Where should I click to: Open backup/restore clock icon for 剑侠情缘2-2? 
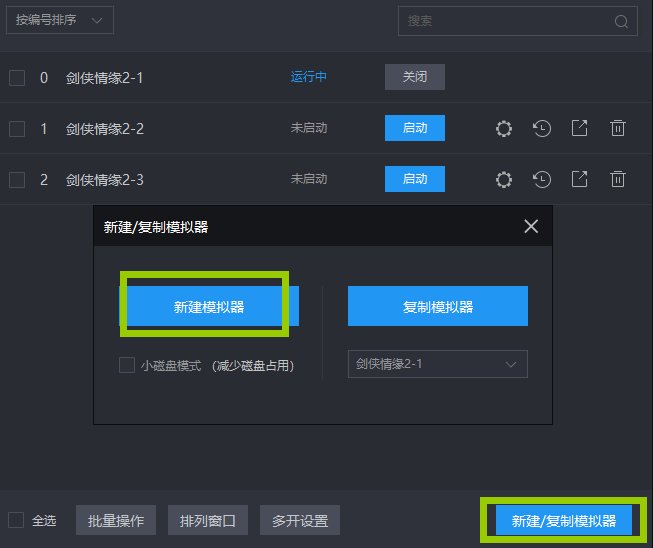click(x=542, y=128)
